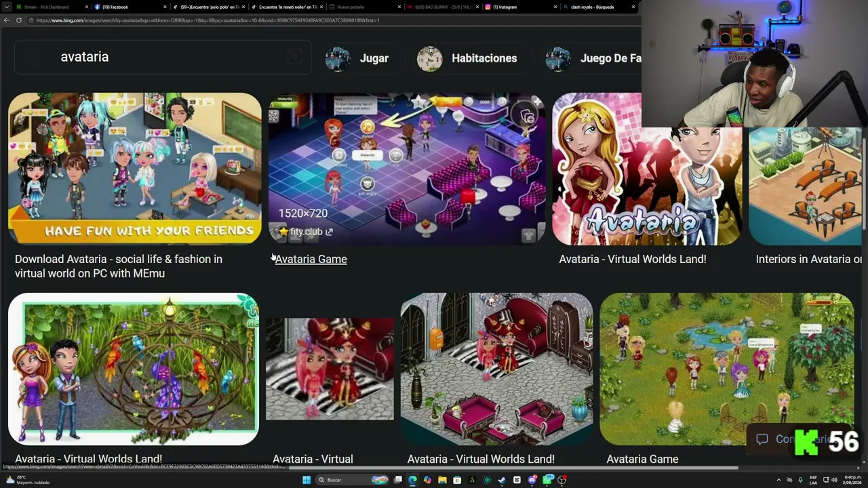The height and width of the screenshot is (488, 868).
Task: Open OBS Studio from the taskbar
Action: (x=562, y=480)
